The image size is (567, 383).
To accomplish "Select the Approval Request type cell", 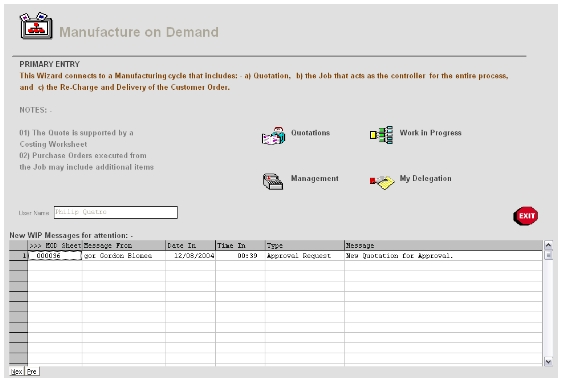I will point(305,256).
